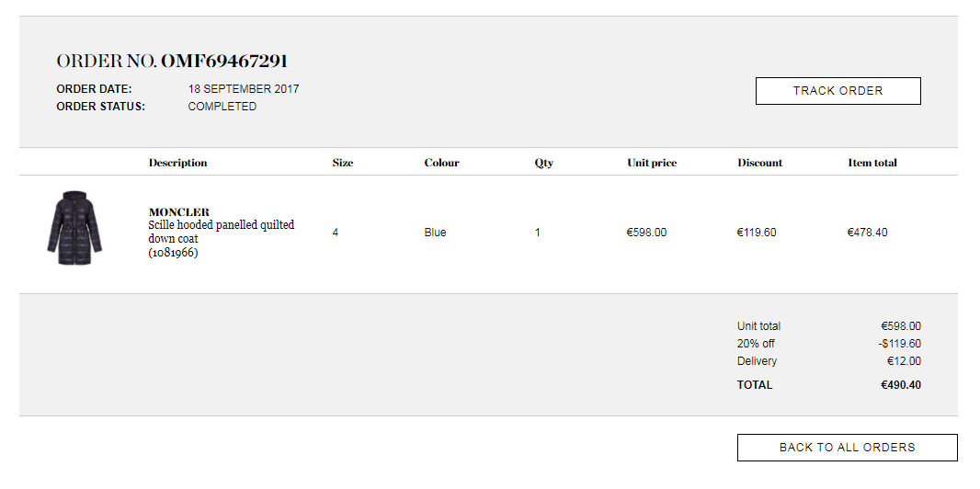Click the 20% off summary label

click(756, 344)
